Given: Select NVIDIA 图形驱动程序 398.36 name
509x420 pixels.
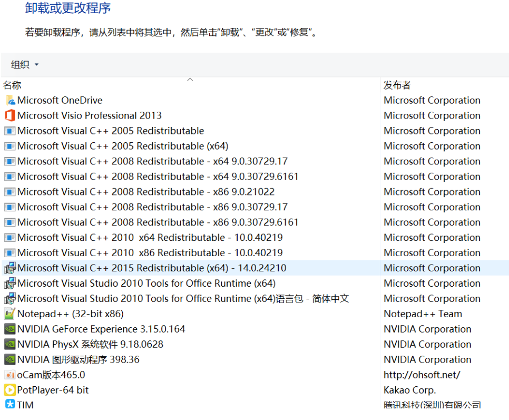Looking at the screenshot, I should coord(78,359).
